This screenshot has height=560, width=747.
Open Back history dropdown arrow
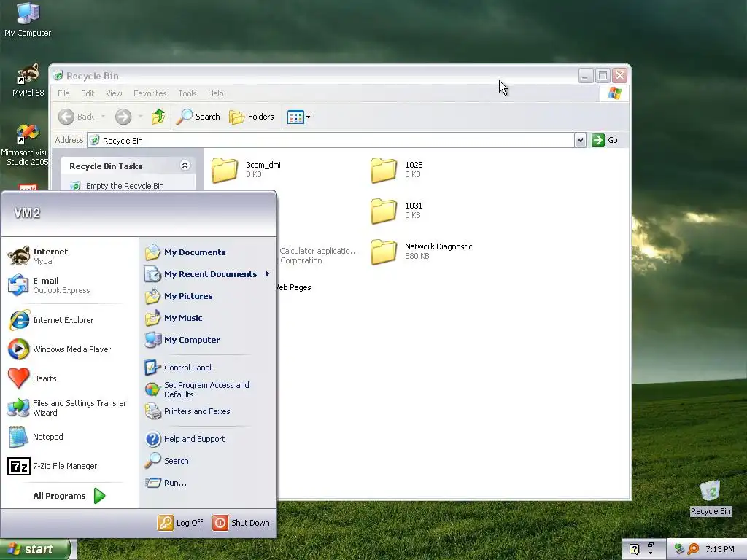click(x=103, y=117)
